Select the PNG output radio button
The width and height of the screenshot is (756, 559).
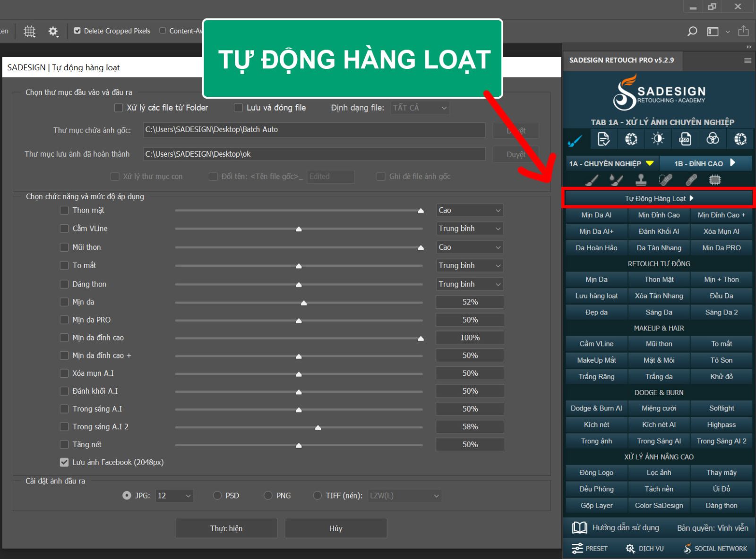(x=268, y=495)
